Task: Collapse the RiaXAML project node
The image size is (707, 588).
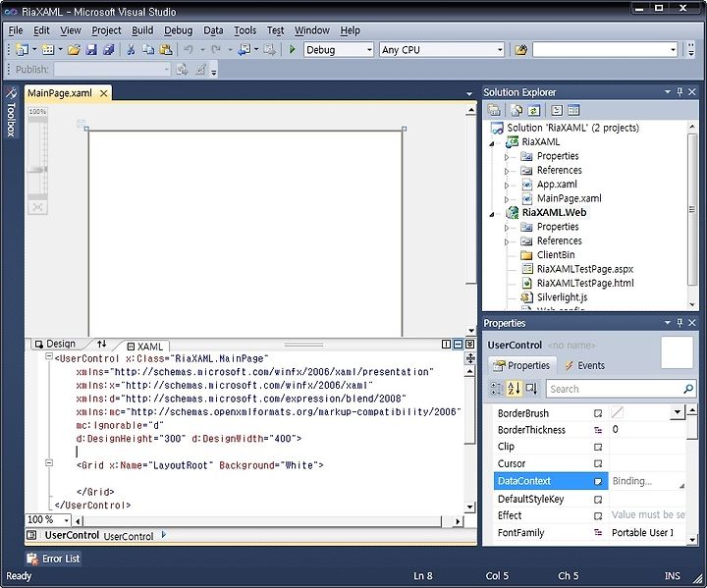Action: pos(492,143)
